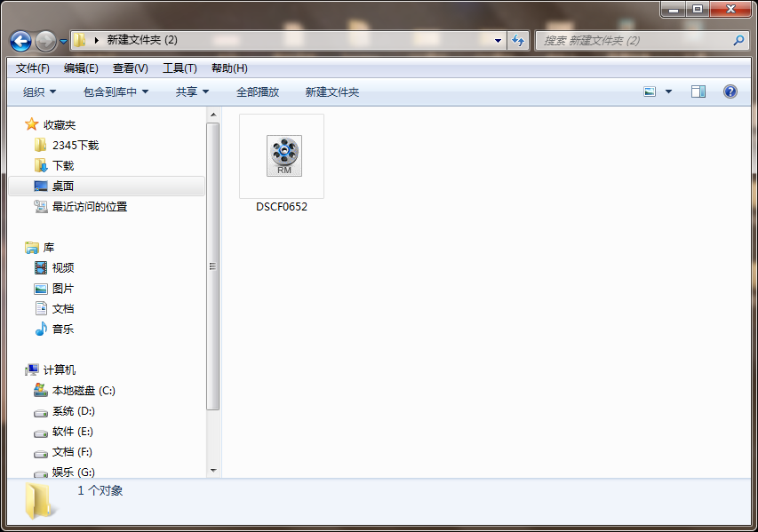Image resolution: width=758 pixels, height=532 pixels.
Task: Open 最近访问的位置
Action: tap(90, 206)
